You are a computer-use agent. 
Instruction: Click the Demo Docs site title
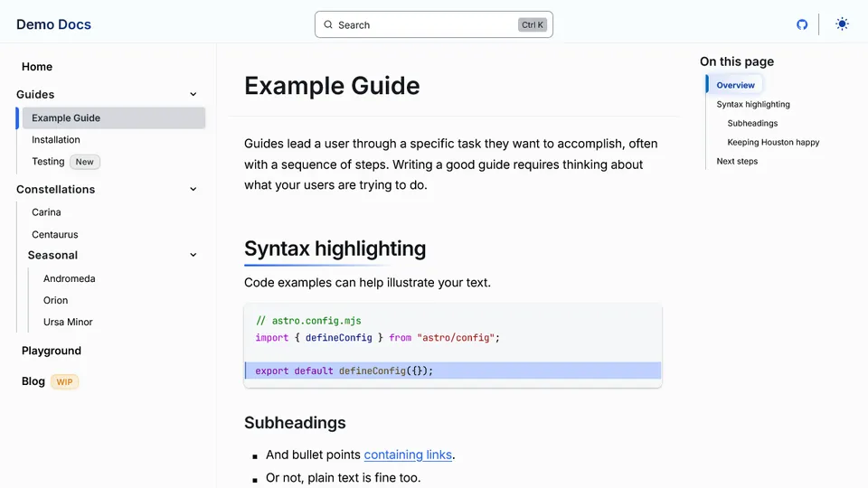[53, 24]
